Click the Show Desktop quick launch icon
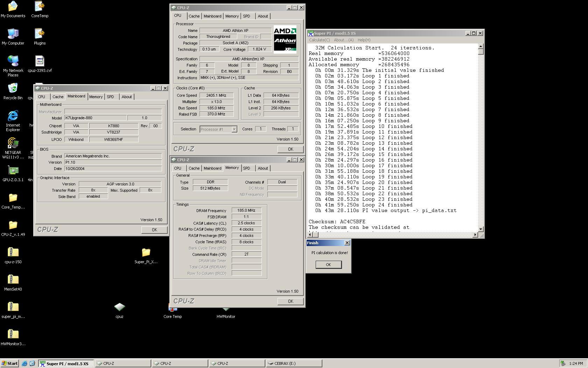588x368 pixels. tap(32, 363)
